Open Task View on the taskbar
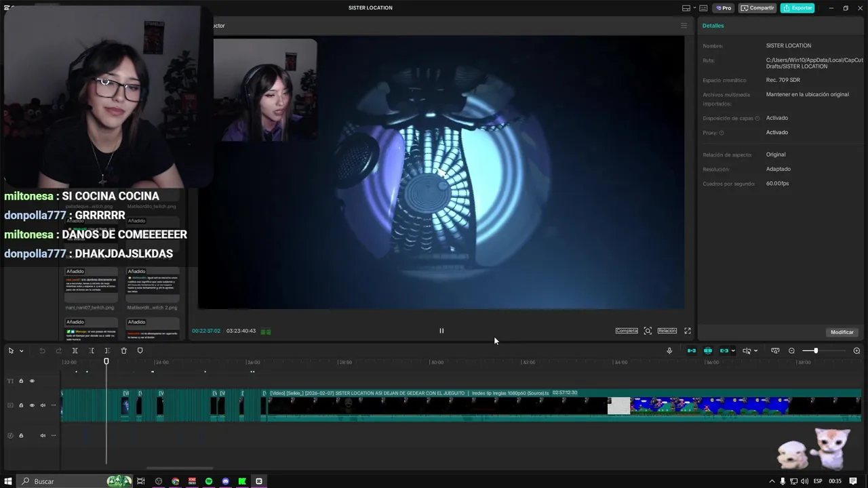868x488 pixels. 141,481
